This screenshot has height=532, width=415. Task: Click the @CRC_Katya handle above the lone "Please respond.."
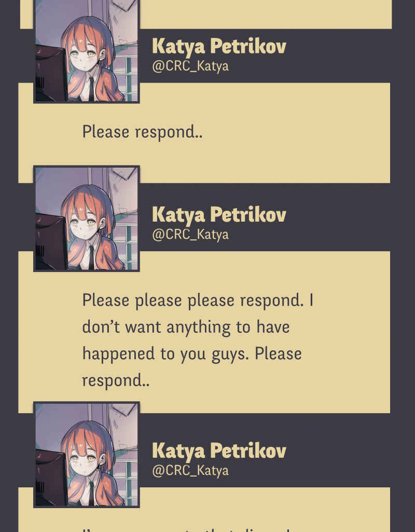[x=190, y=66]
